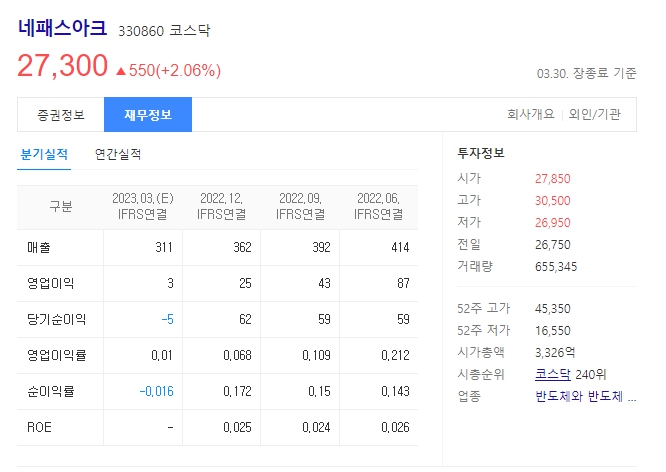Click the ROE value 0.025

click(237, 427)
